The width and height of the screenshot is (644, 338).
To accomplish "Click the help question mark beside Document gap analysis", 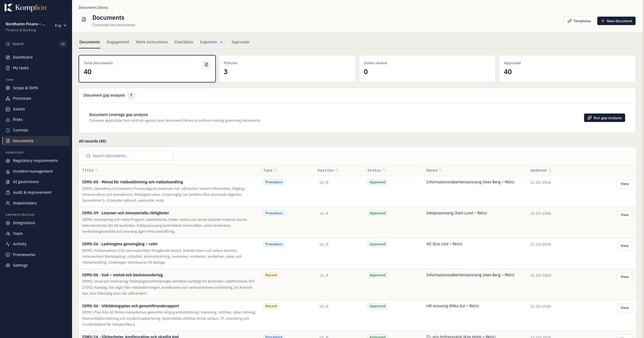I will tap(131, 95).
